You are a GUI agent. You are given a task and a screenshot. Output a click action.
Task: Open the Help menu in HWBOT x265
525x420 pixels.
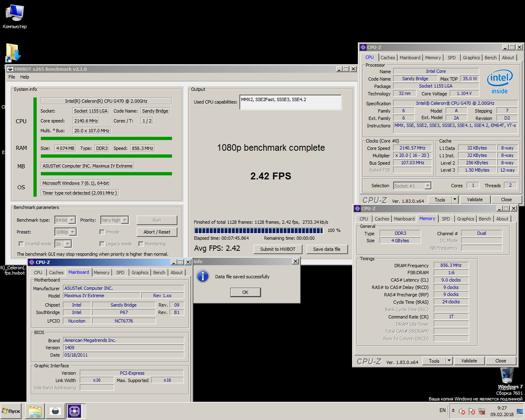(24, 77)
